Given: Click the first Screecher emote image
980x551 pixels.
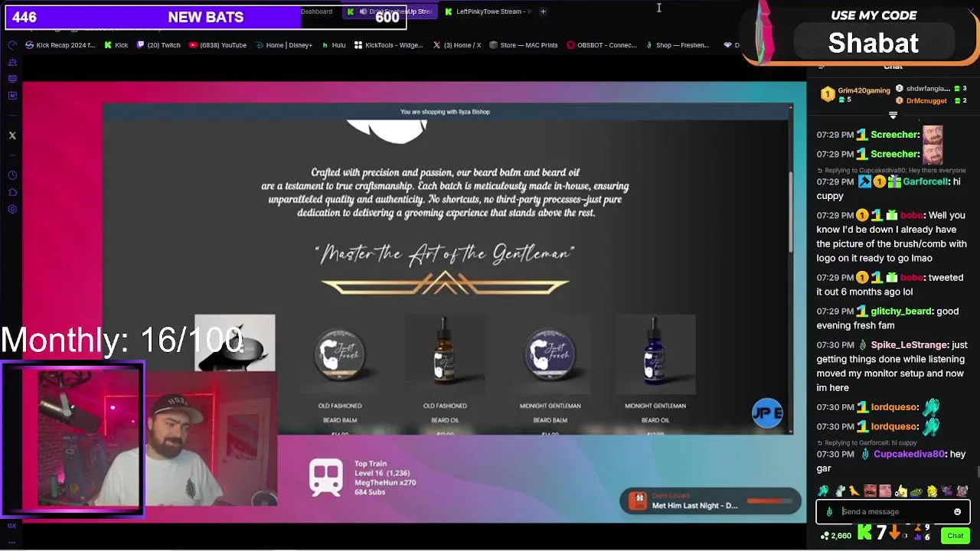Looking at the screenshot, I should [933, 135].
